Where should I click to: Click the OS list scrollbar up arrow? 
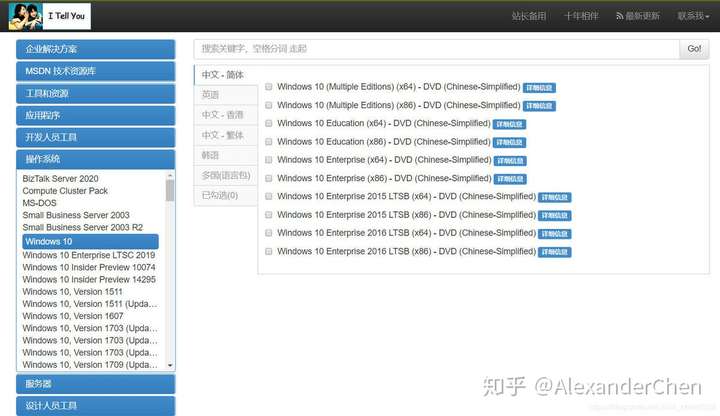170,175
